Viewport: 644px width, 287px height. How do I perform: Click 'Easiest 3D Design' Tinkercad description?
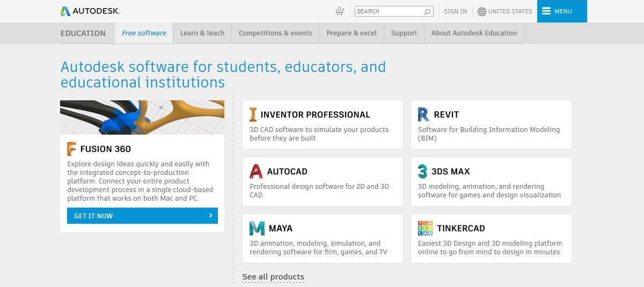[490, 247]
